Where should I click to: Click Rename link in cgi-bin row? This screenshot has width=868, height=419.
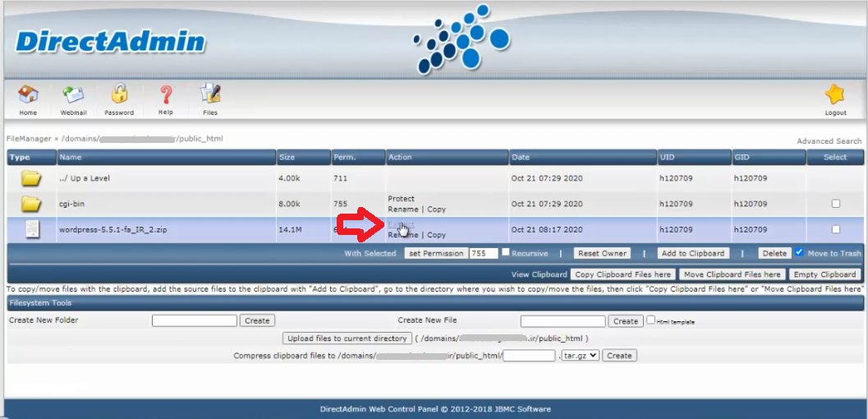(403, 209)
